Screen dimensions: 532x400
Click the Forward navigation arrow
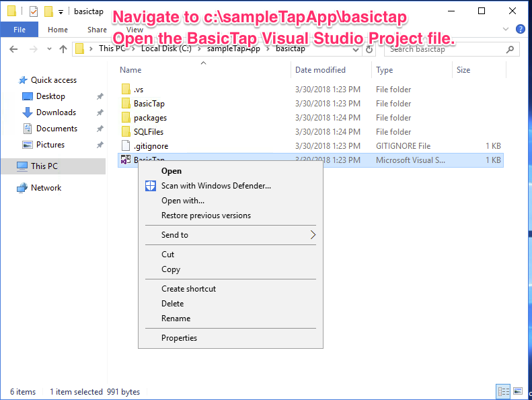pyautogui.click(x=33, y=49)
